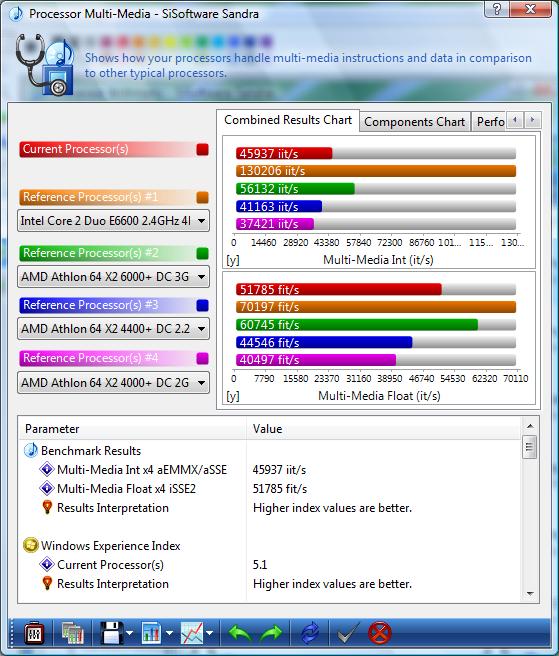Image resolution: width=559 pixels, height=656 pixels.
Task: Click the red cancel X icon
Action: (x=380, y=633)
